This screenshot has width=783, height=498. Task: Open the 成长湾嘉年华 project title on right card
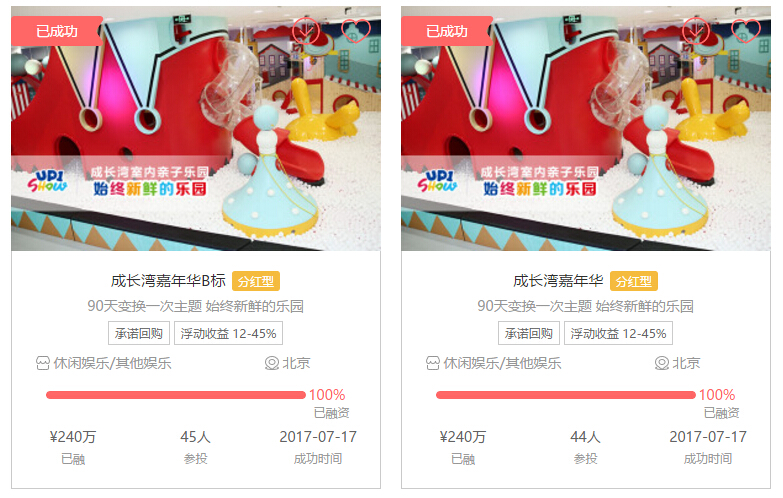pyautogui.click(x=558, y=281)
